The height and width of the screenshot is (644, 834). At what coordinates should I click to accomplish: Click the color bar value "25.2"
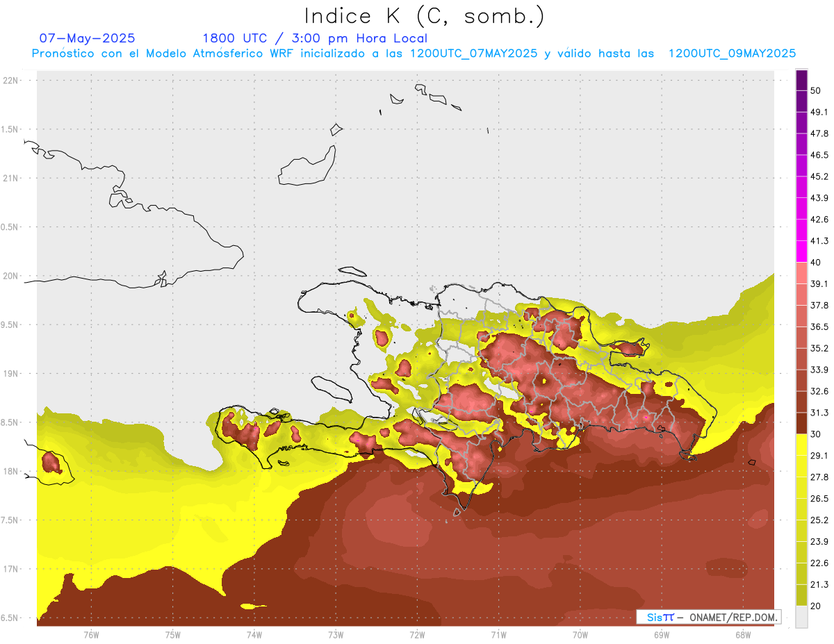click(819, 520)
